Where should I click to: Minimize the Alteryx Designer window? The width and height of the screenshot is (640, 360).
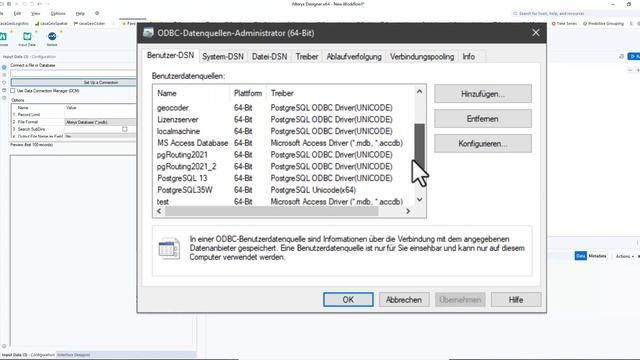point(613,4)
